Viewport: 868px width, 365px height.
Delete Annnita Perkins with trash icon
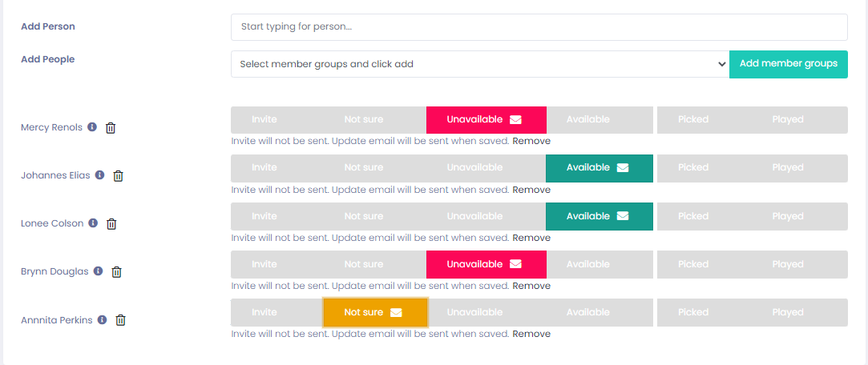tap(120, 320)
